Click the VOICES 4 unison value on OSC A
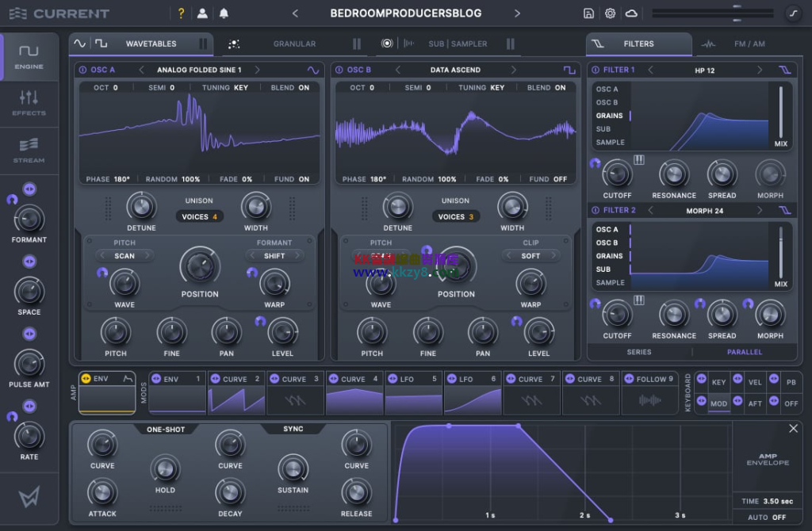Viewport: 812px width, 531px height. pyautogui.click(x=198, y=216)
